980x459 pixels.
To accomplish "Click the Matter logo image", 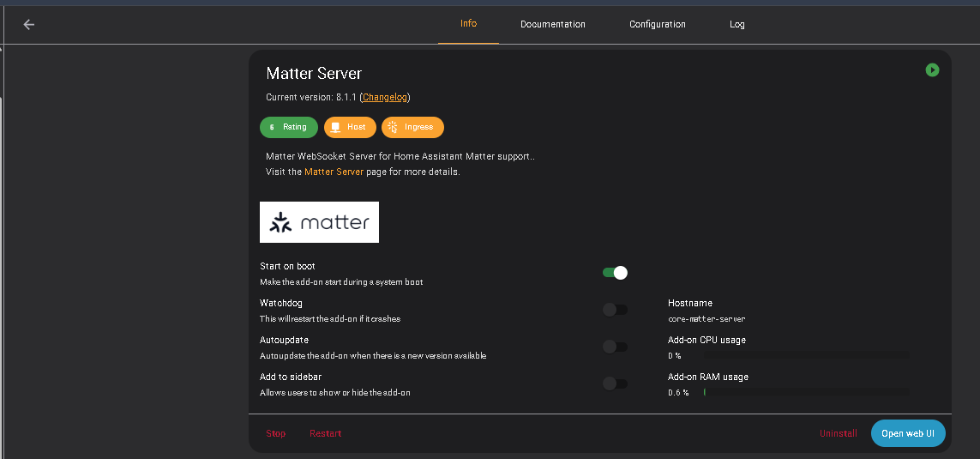I will (x=319, y=222).
